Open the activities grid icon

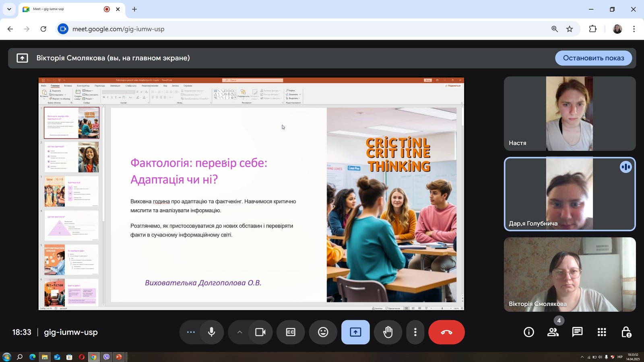(x=602, y=332)
